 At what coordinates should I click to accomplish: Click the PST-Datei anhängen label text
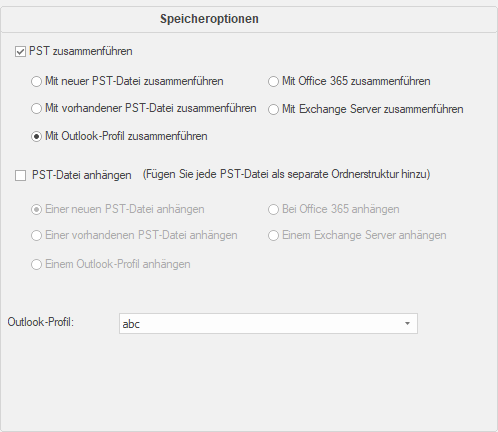coord(82,175)
